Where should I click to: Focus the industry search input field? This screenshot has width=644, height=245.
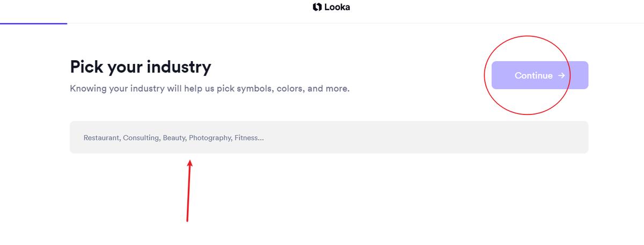click(328, 138)
